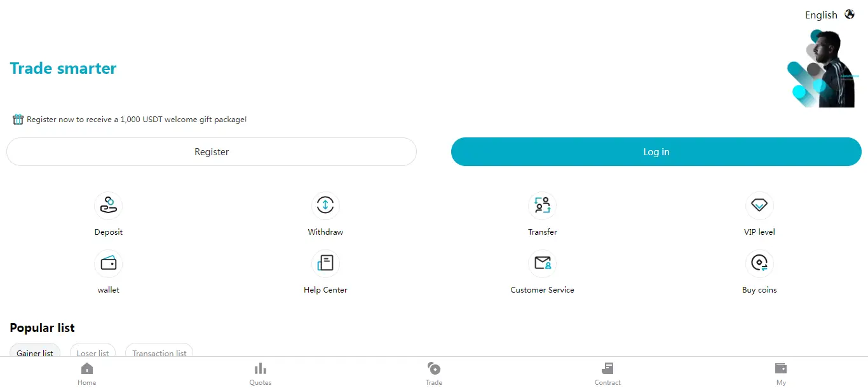The height and width of the screenshot is (388, 868).
Task: Click the Withdraw icon
Action: point(325,205)
